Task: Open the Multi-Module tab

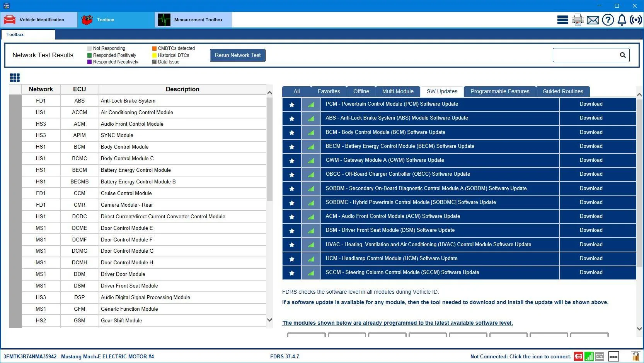Action: click(398, 91)
